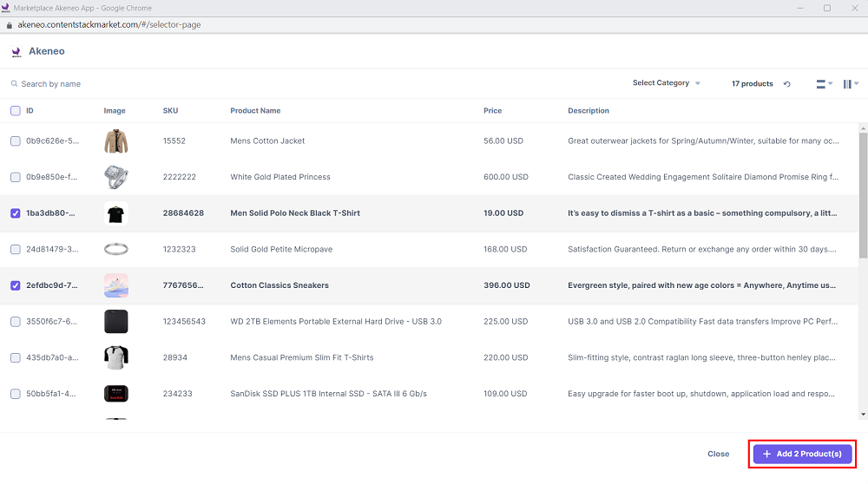Check the Solid Gold Petite Micropave checkbox
868x484 pixels.
[16, 250]
